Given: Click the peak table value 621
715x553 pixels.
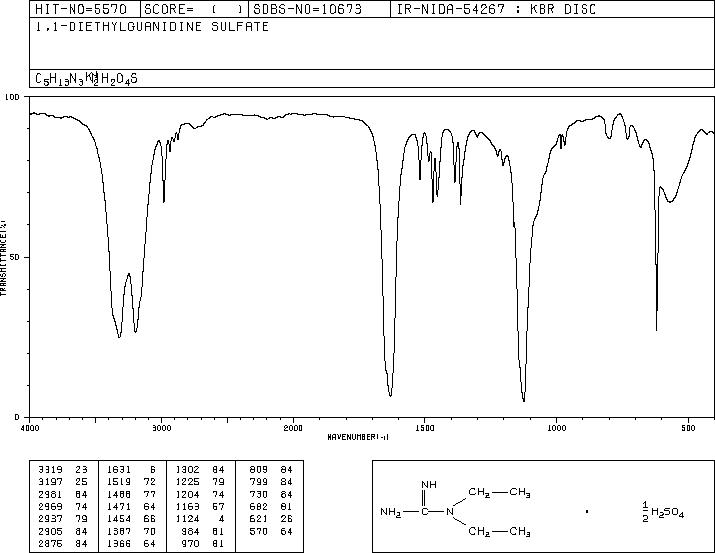Looking at the screenshot, I should tap(259, 519).
